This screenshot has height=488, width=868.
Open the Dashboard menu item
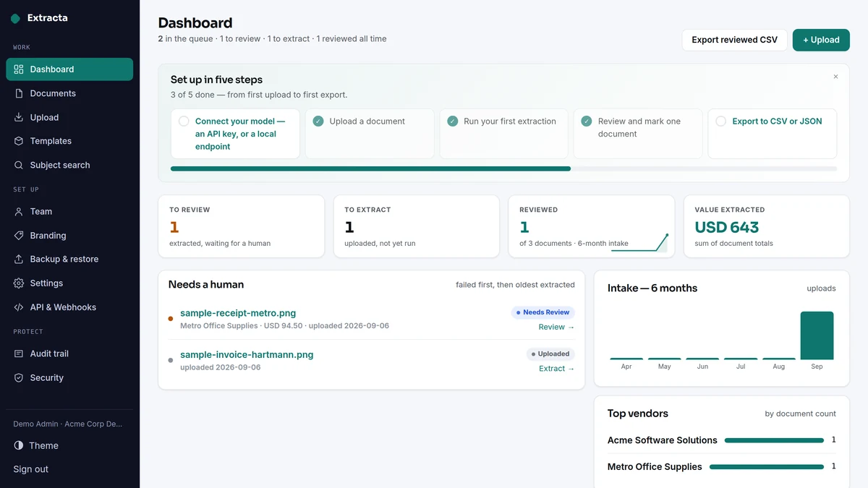coord(69,69)
